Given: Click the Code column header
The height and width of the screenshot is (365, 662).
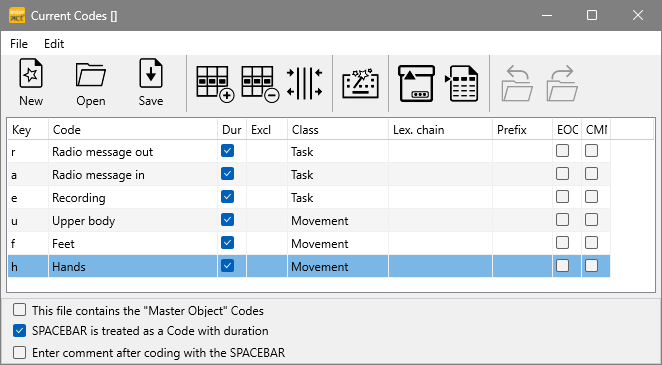Looking at the screenshot, I should (133, 130).
